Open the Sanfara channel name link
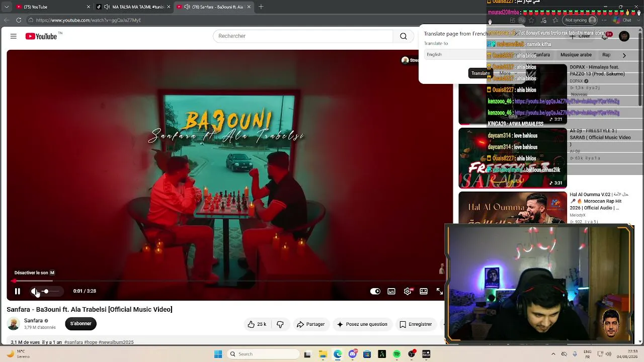This screenshot has height=362, width=644. tap(33, 321)
